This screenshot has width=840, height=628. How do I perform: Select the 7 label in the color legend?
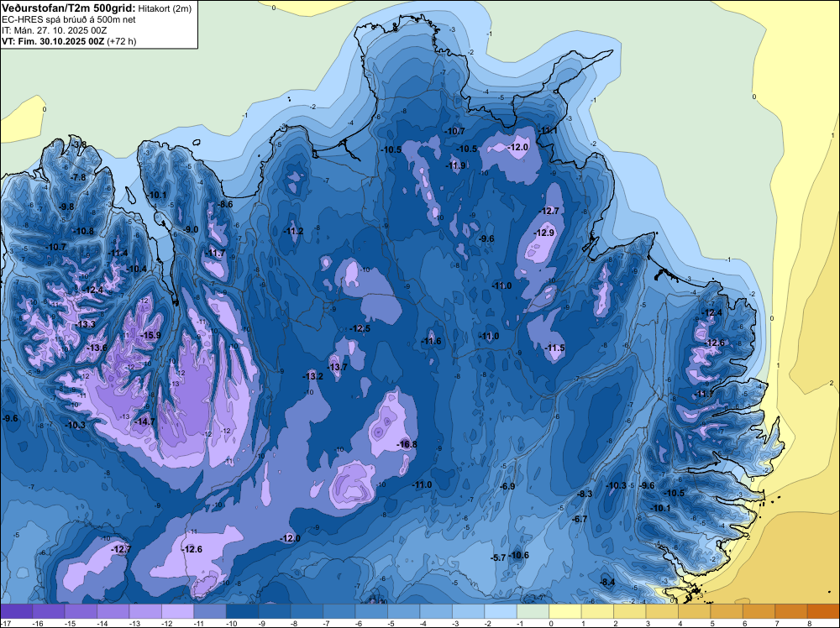[778, 623]
